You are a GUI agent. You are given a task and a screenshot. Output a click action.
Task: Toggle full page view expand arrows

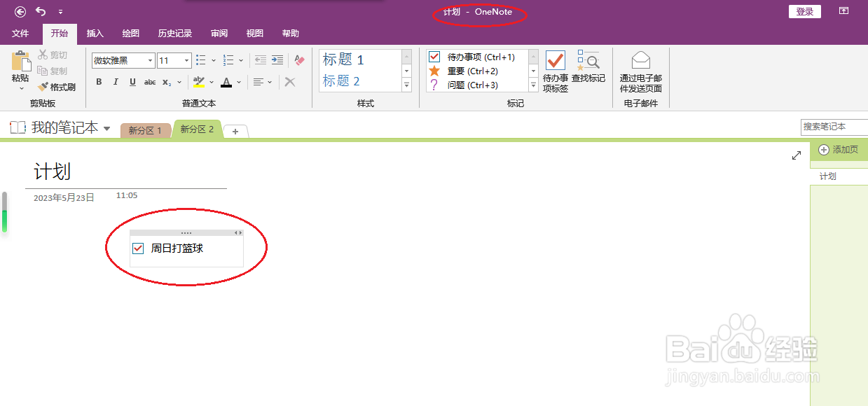pos(797,155)
